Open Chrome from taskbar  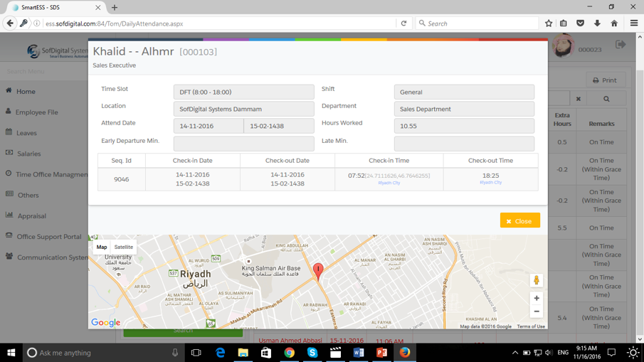coord(289,353)
